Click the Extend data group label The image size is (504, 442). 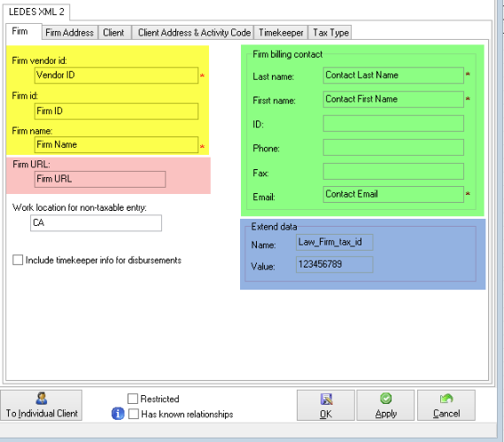(274, 227)
